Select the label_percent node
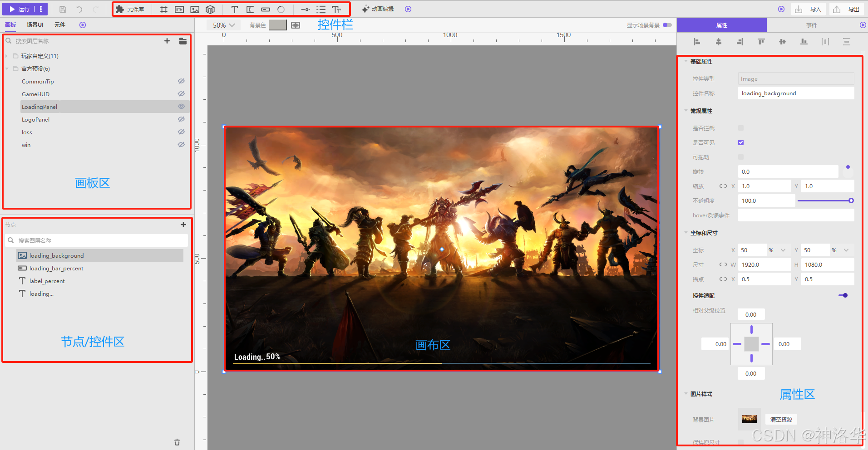868x450 pixels. point(100,281)
